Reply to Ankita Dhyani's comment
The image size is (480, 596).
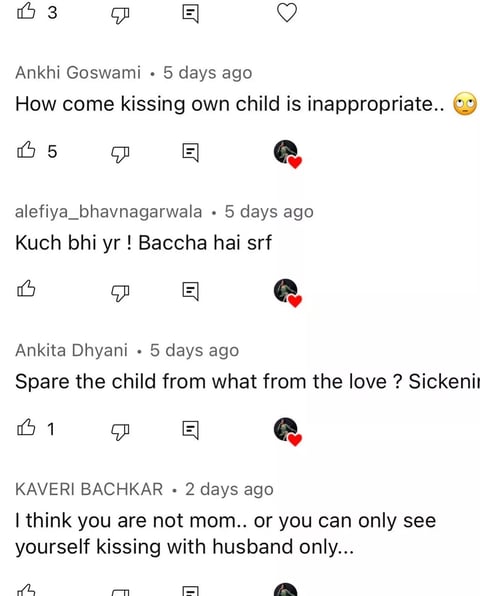(x=190, y=430)
